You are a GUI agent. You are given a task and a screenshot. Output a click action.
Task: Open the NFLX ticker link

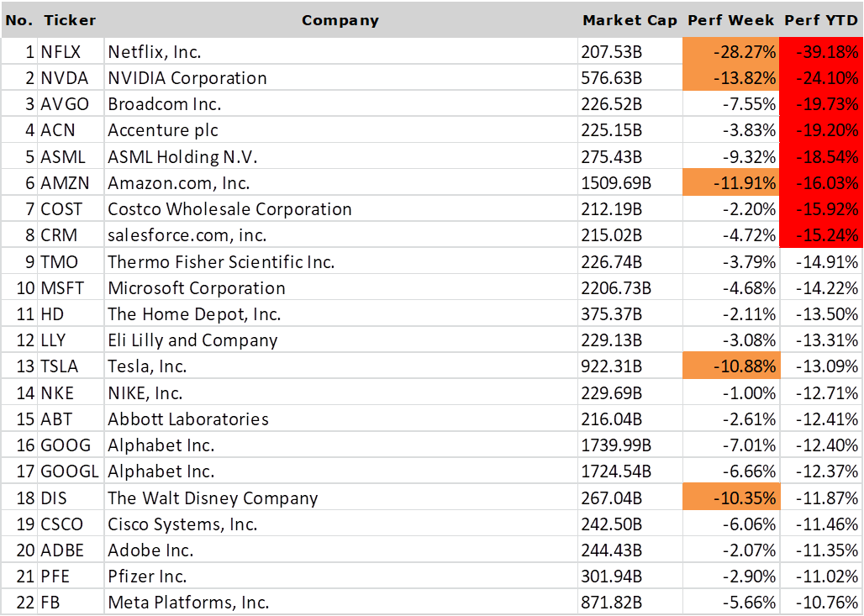pos(61,52)
